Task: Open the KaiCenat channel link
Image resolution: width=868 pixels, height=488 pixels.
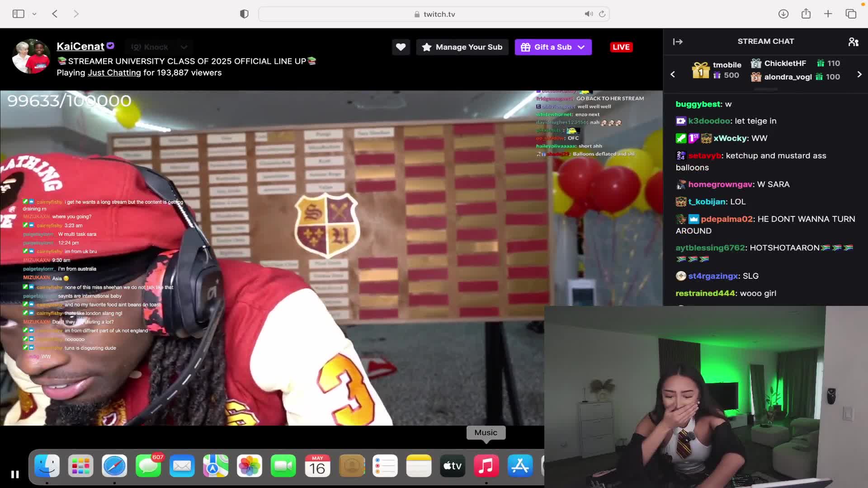Action: pyautogui.click(x=80, y=47)
